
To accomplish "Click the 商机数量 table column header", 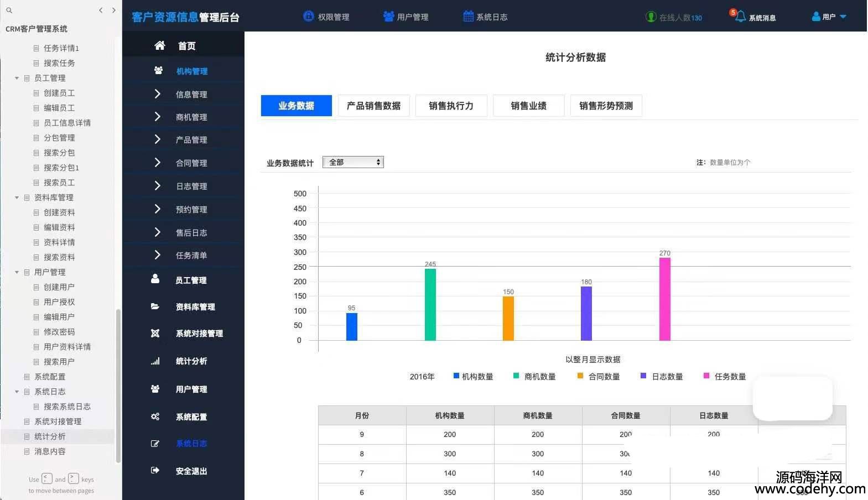I will click(x=538, y=415).
